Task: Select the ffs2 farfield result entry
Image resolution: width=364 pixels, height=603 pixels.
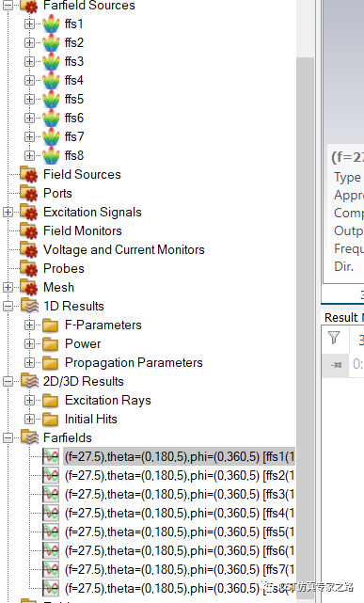Action: click(179, 476)
